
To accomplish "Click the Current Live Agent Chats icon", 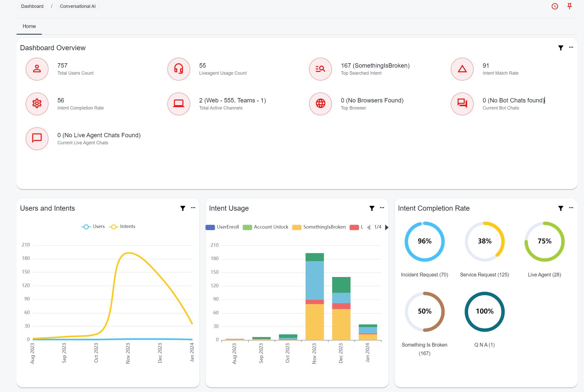I will pos(37,138).
